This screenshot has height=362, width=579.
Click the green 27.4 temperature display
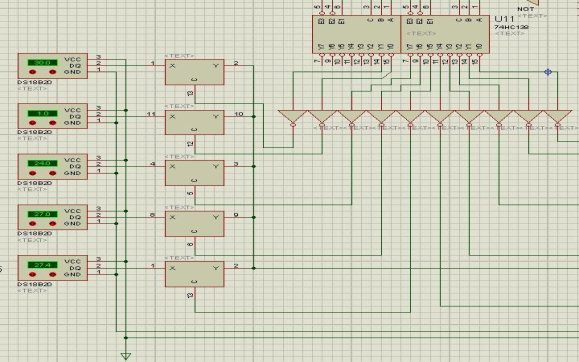pos(42,265)
